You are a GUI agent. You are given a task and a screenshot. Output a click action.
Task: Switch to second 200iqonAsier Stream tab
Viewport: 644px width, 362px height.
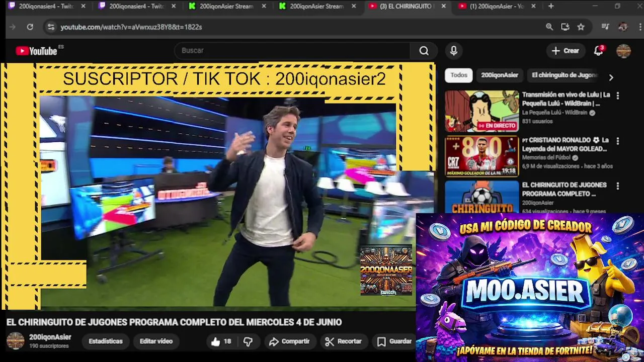317,6
